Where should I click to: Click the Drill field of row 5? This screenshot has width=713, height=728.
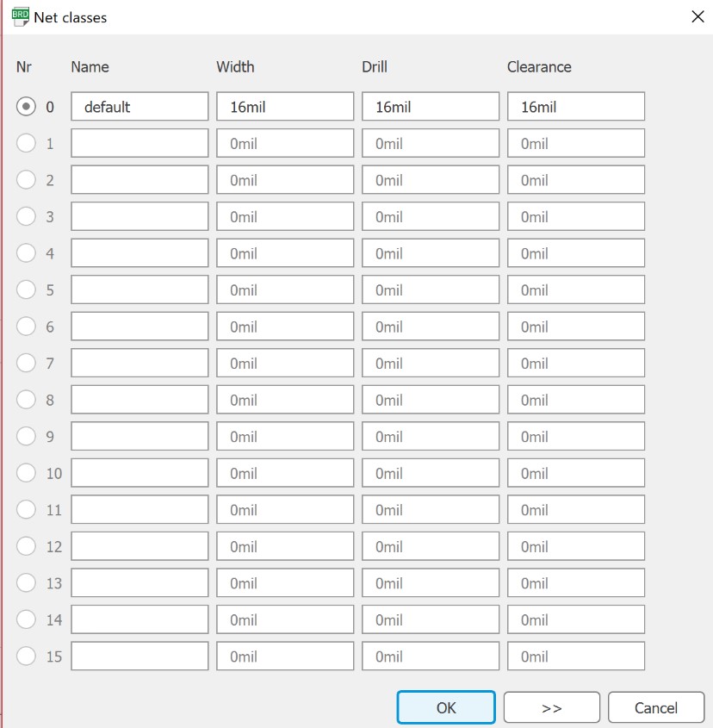tap(431, 289)
